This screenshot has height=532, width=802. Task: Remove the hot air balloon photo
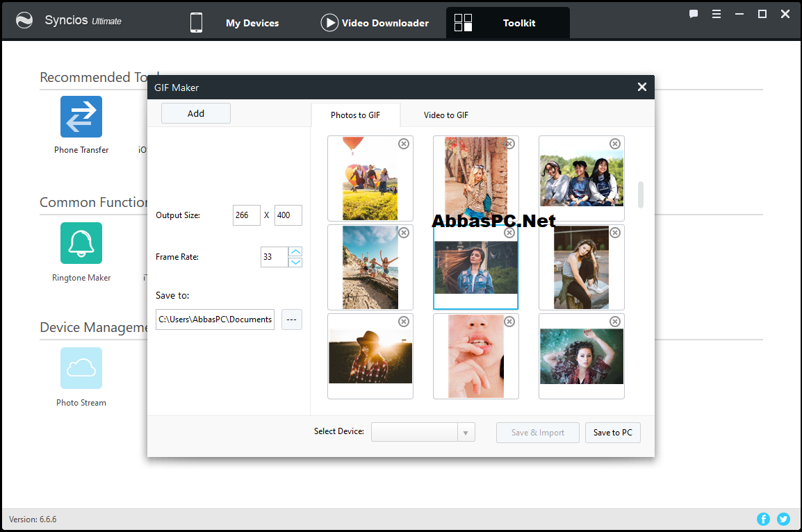tap(404, 144)
